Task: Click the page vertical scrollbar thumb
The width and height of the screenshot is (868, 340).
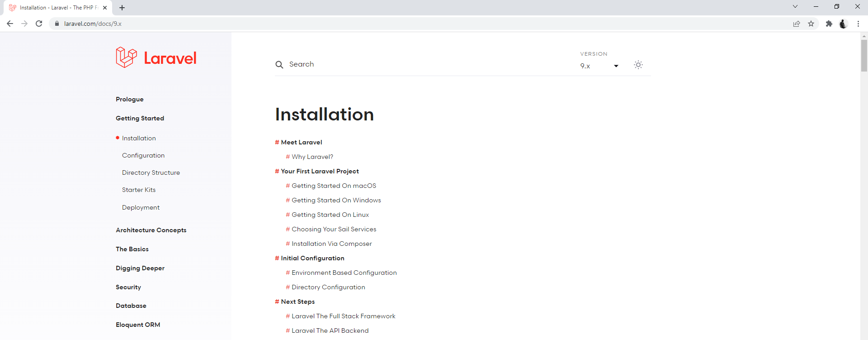Action: [x=864, y=56]
